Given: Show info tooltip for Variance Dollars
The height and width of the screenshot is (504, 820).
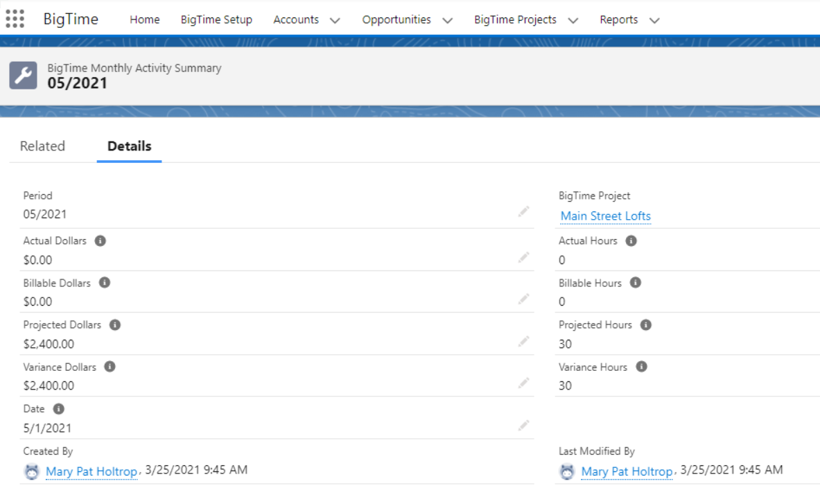Looking at the screenshot, I should click(110, 367).
